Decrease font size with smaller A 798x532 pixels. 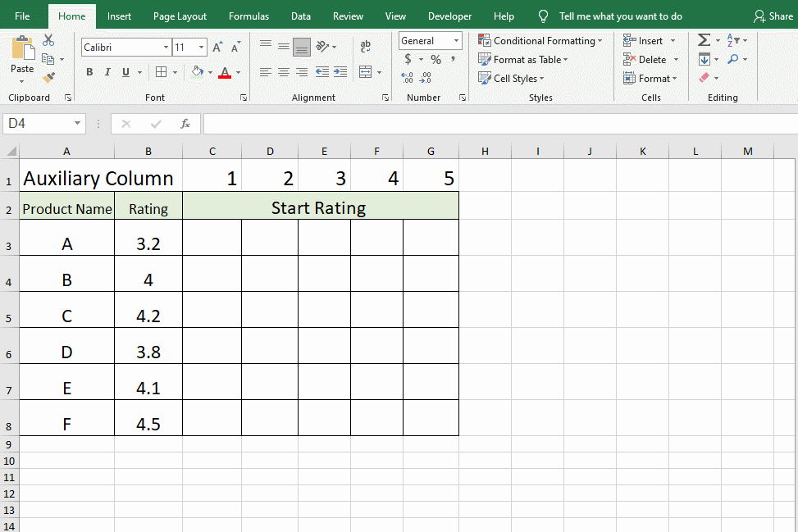point(235,48)
